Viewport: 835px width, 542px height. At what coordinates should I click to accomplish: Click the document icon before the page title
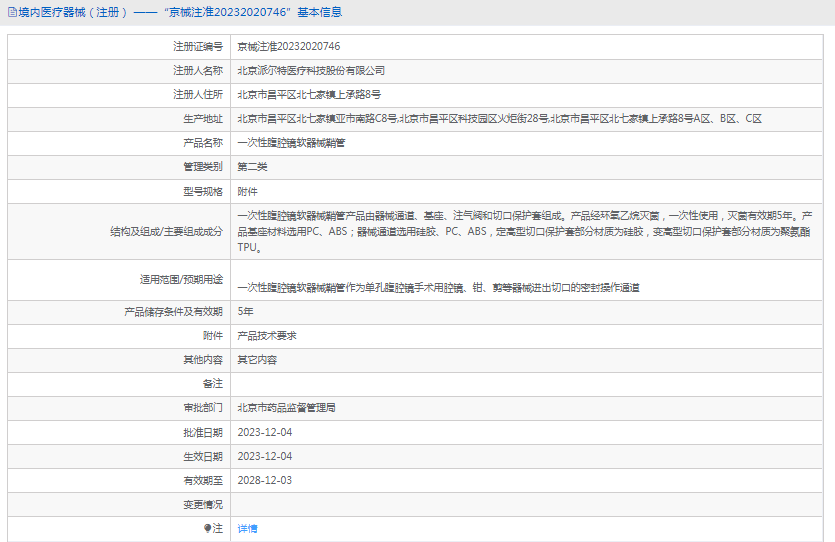point(12,12)
